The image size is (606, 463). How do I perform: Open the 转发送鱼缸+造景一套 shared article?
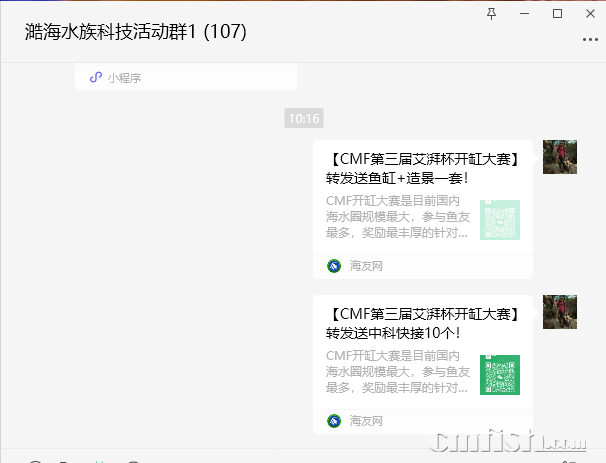(423, 209)
